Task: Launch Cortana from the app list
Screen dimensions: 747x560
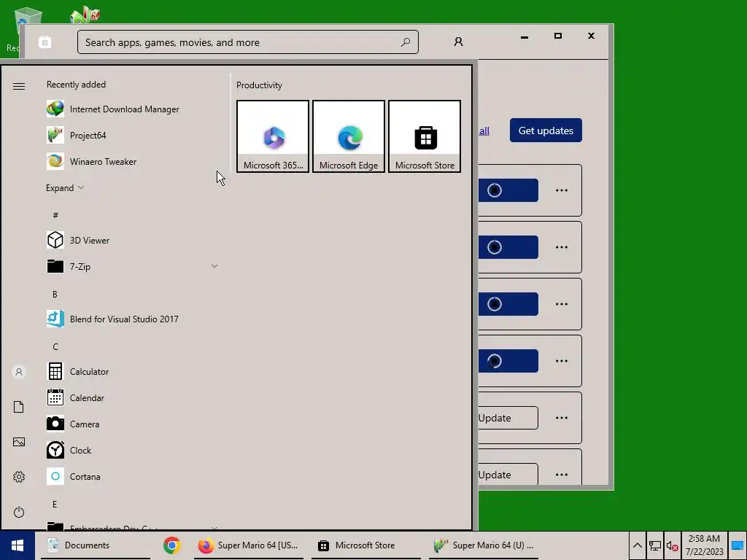Action: (x=133, y=476)
